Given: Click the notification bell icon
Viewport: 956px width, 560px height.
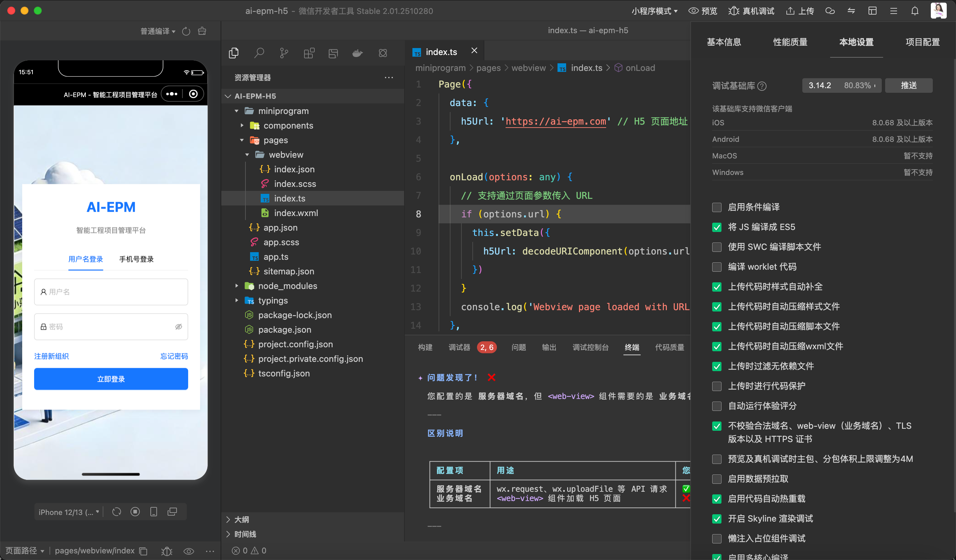Looking at the screenshot, I should (915, 11).
